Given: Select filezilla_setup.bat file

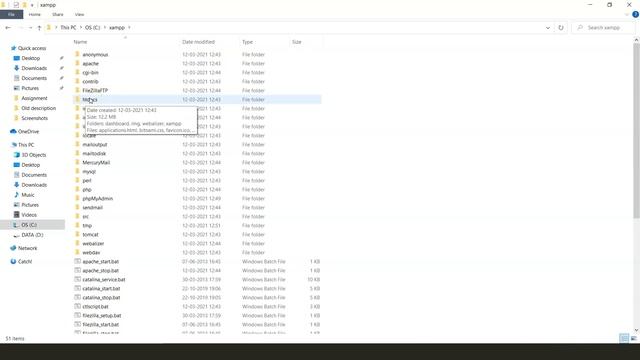Looking at the screenshot, I should (102, 315).
